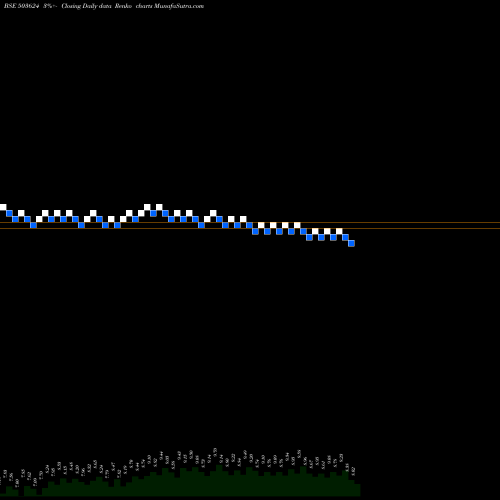The image size is (500, 500).
Task: Select the final bar of the green histogram
Action: tap(357, 490)
